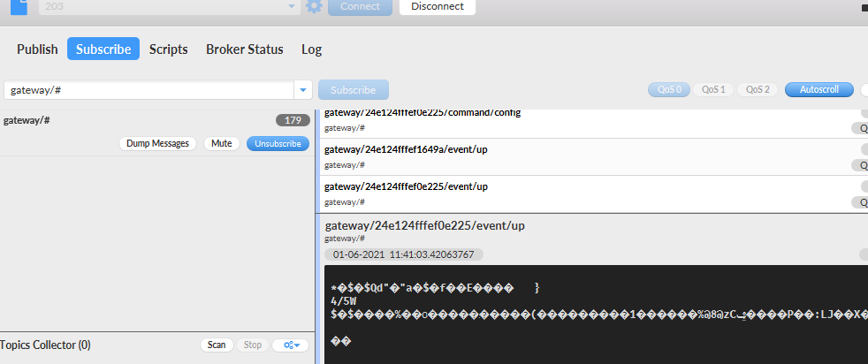
Task: Click the file icon beside the profile box
Action: pos(18,6)
